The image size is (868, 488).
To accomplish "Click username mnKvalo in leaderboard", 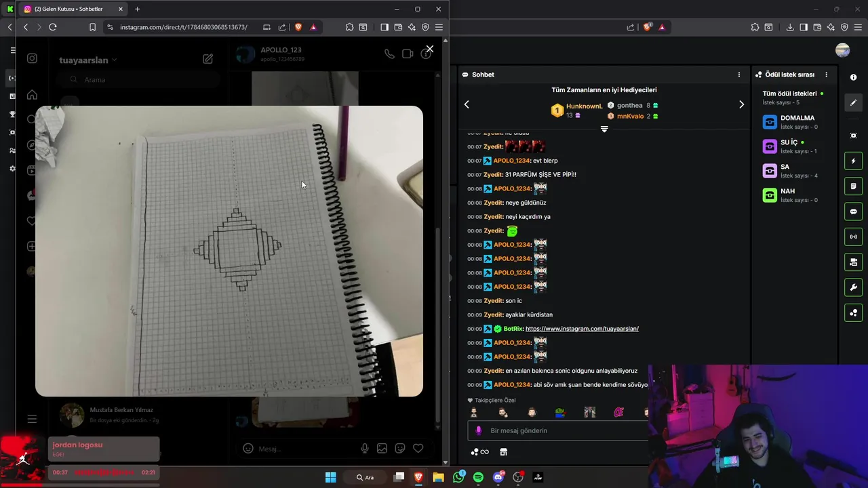I will pos(630,116).
